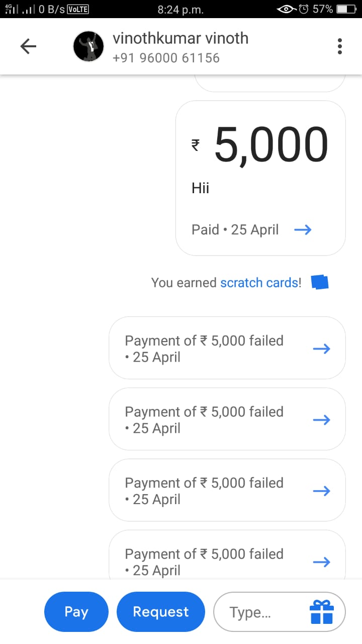Image resolution: width=362 pixels, height=644 pixels.
Task: Open the third failed payment arrow
Action: click(321, 491)
